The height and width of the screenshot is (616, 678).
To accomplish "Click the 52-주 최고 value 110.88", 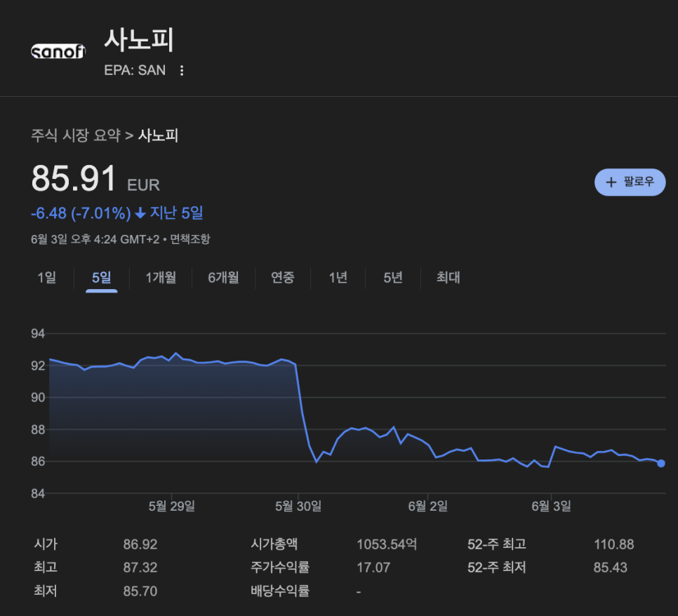I will pos(614,544).
